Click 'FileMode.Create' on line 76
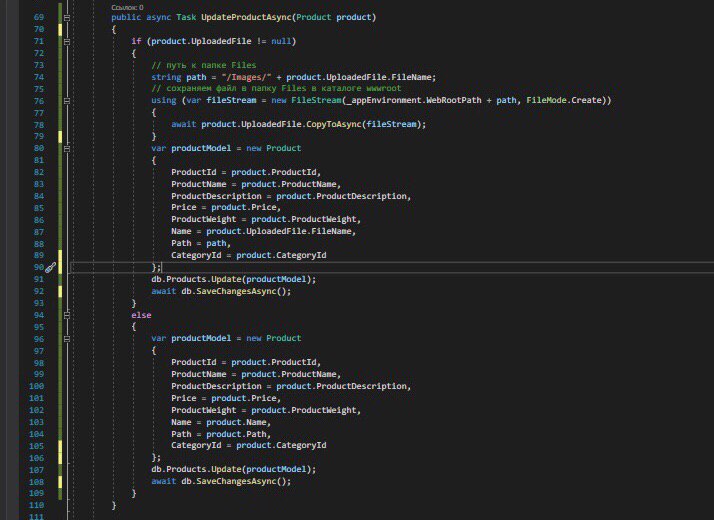This screenshot has width=714, height=520. [x=564, y=100]
